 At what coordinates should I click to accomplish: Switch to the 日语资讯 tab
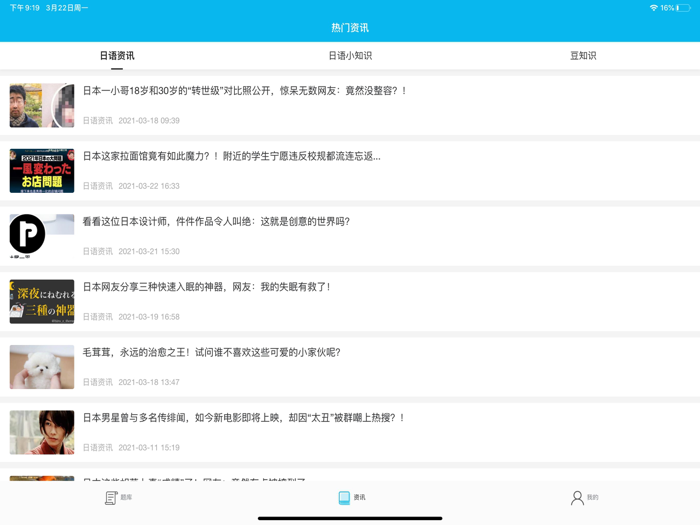point(117,56)
